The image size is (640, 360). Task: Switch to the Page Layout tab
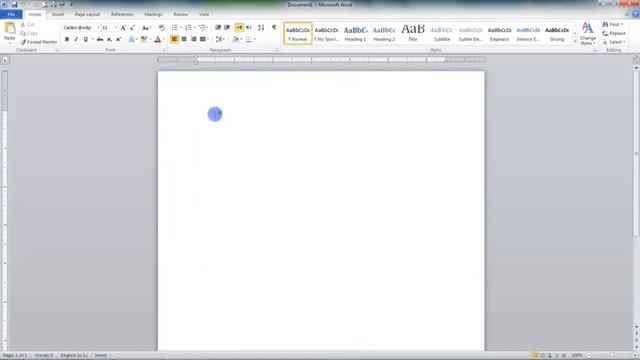87,14
